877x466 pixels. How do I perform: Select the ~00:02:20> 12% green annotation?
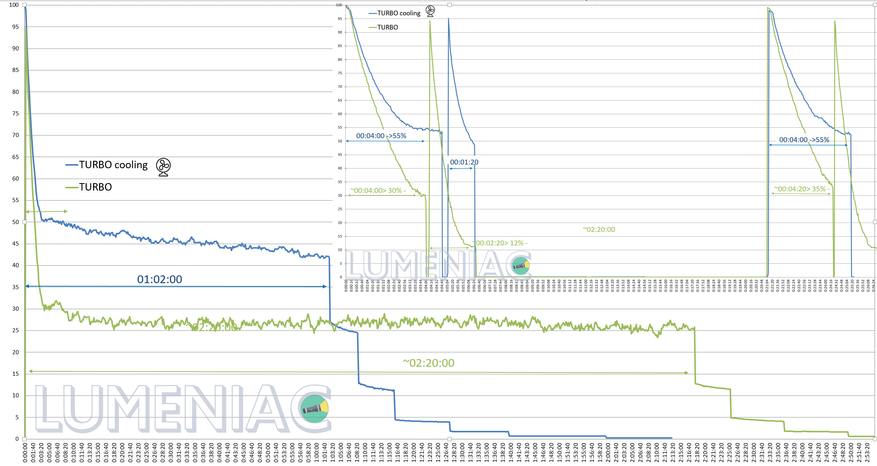coord(500,243)
